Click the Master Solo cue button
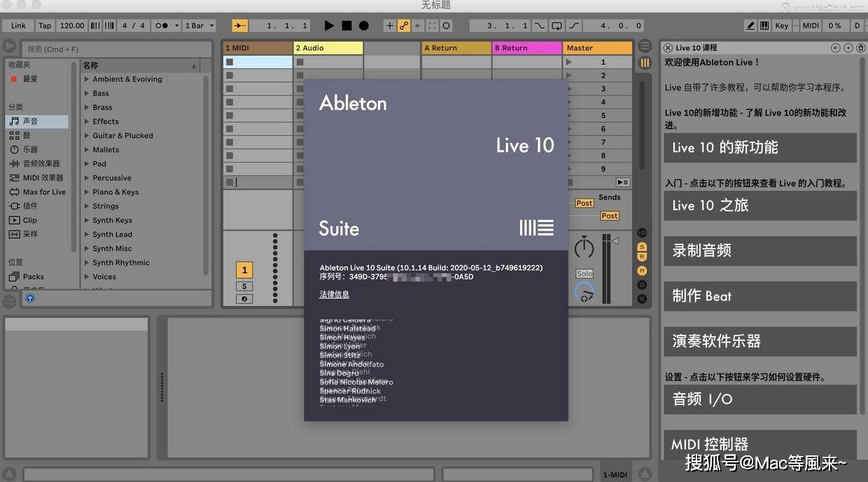This screenshot has width=868, height=482. point(584,274)
